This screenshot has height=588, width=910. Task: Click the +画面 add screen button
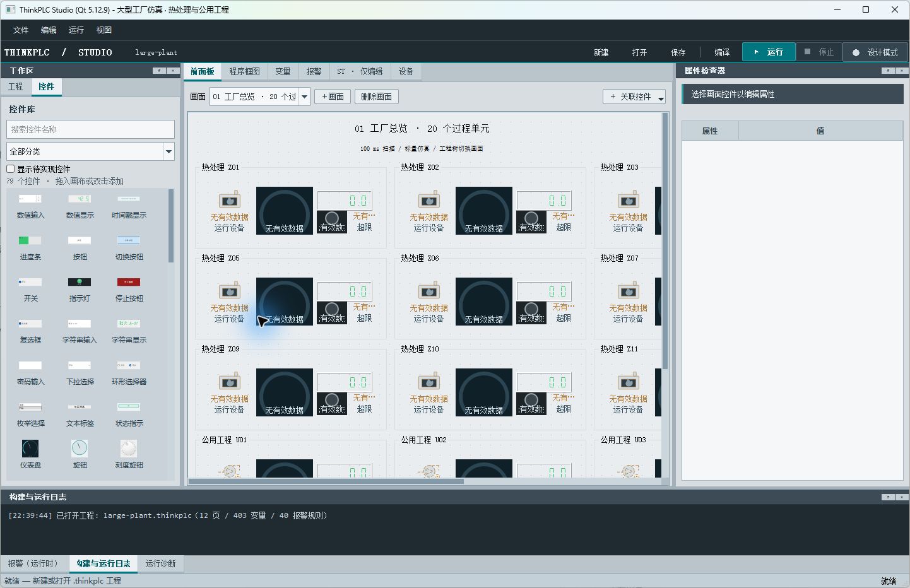pyautogui.click(x=333, y=97)
